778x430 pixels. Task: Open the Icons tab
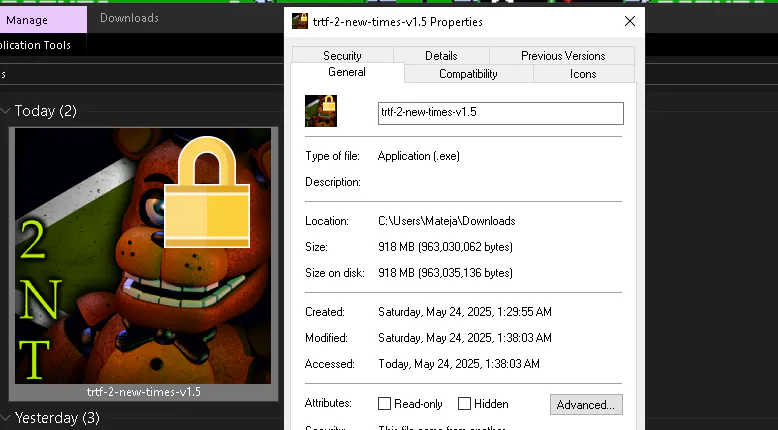coord(583,74)
